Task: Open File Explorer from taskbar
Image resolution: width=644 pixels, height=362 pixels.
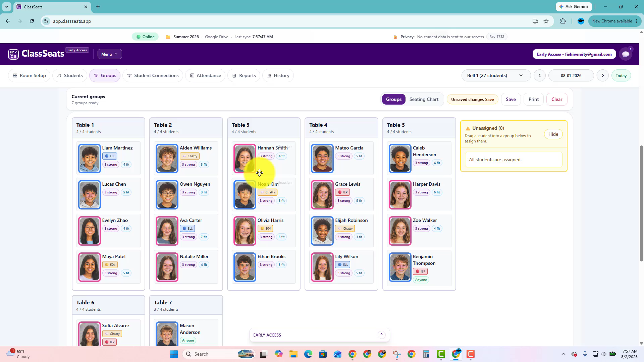Action: pos(293,354)
